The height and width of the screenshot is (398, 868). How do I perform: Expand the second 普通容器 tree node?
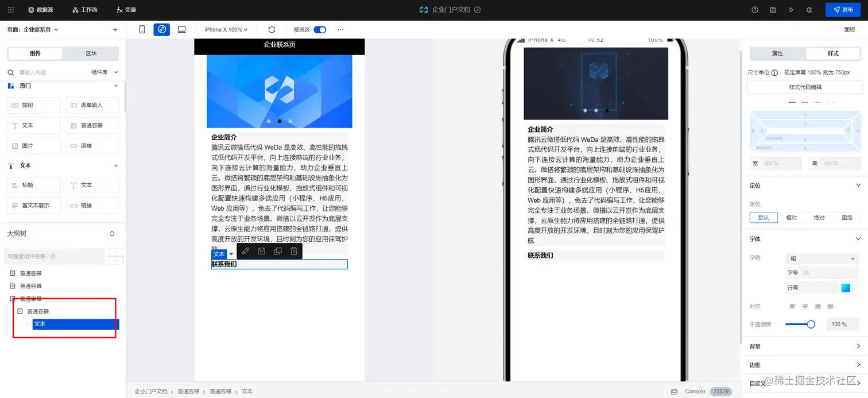pos(13,286)
